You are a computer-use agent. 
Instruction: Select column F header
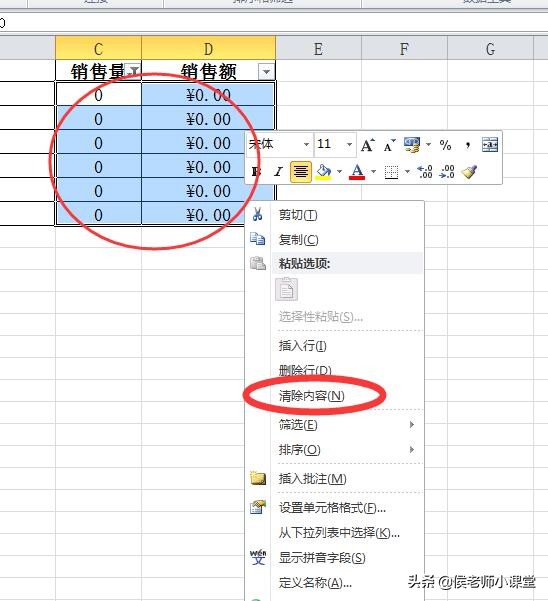point(404,48)
